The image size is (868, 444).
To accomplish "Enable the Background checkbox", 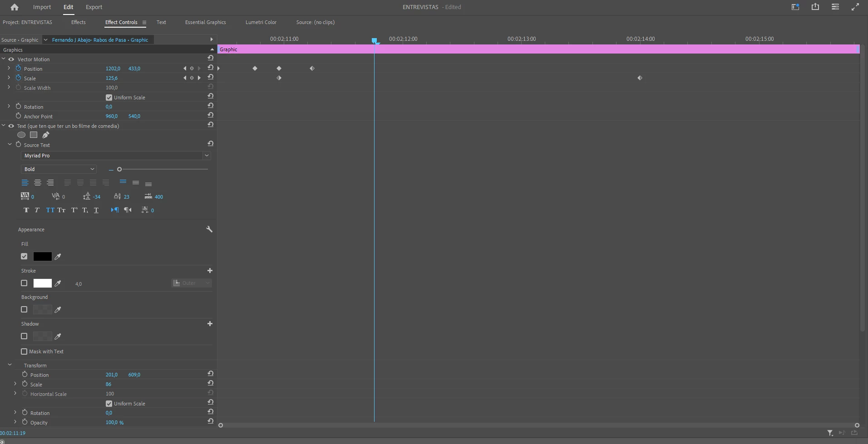I will tap(24, 309).
